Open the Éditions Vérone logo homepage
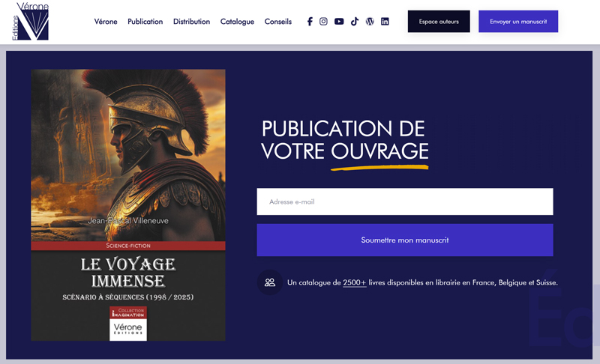 (x=31, y=21)
